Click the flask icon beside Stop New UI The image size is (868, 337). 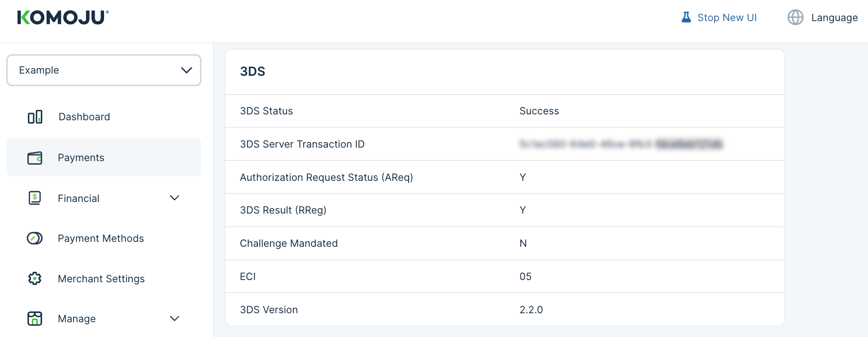pyautogui.click(x=686, y=18)
